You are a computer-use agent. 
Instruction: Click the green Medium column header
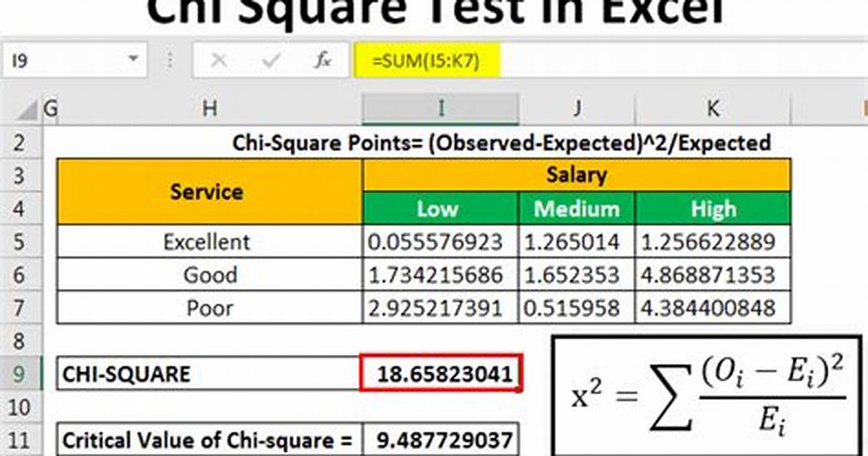click(x=577, y=208)
